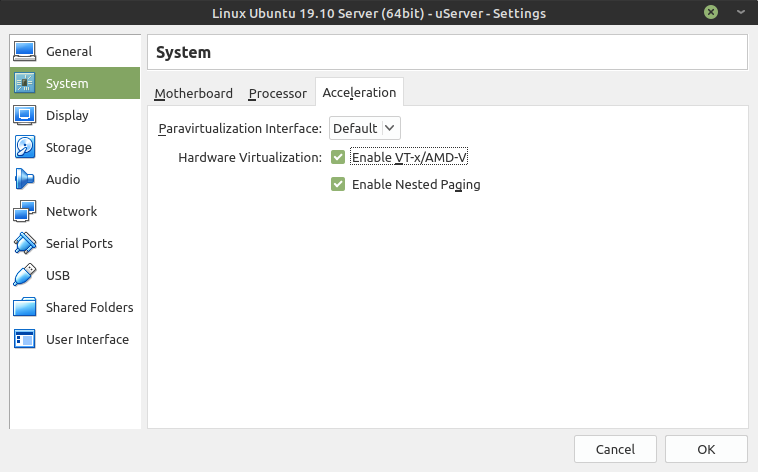758x472 pixels.
Task: Click the OK button
Action: pos(706,449)
